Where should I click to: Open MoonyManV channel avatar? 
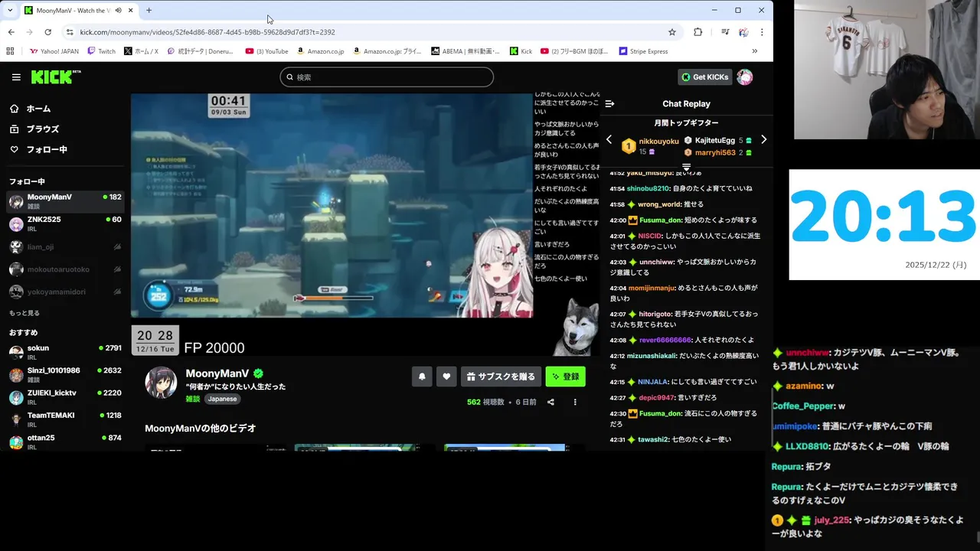(162, 383)
